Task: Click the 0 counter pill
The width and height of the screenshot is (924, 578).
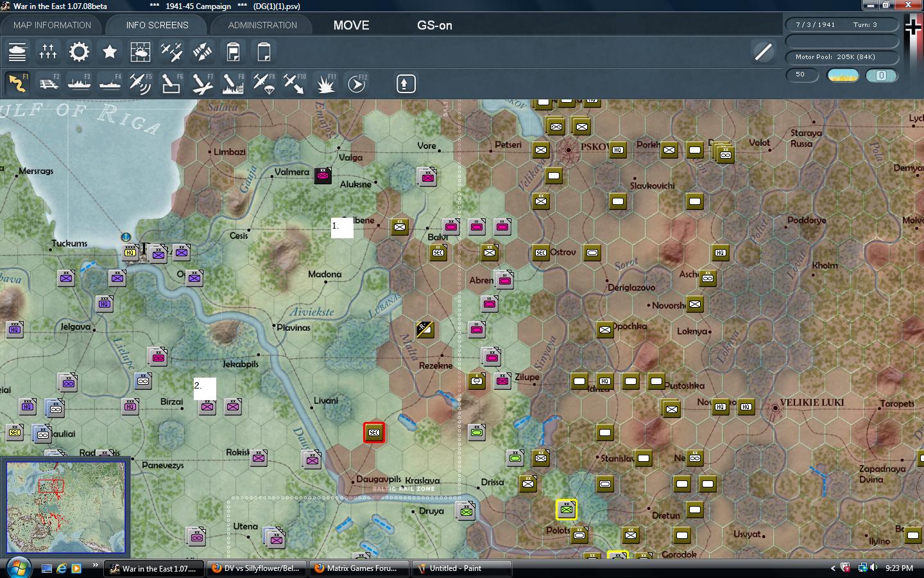Action: pyautogui.click(x=881, y=75)
